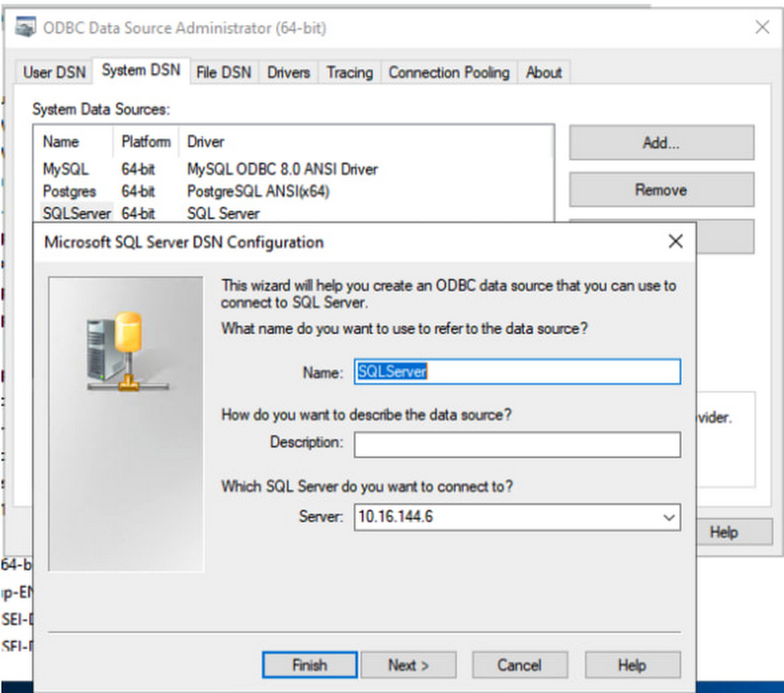Open the Connection Pooling tab
The width and height of the screenshot is (784, 693).
[448, 72]
